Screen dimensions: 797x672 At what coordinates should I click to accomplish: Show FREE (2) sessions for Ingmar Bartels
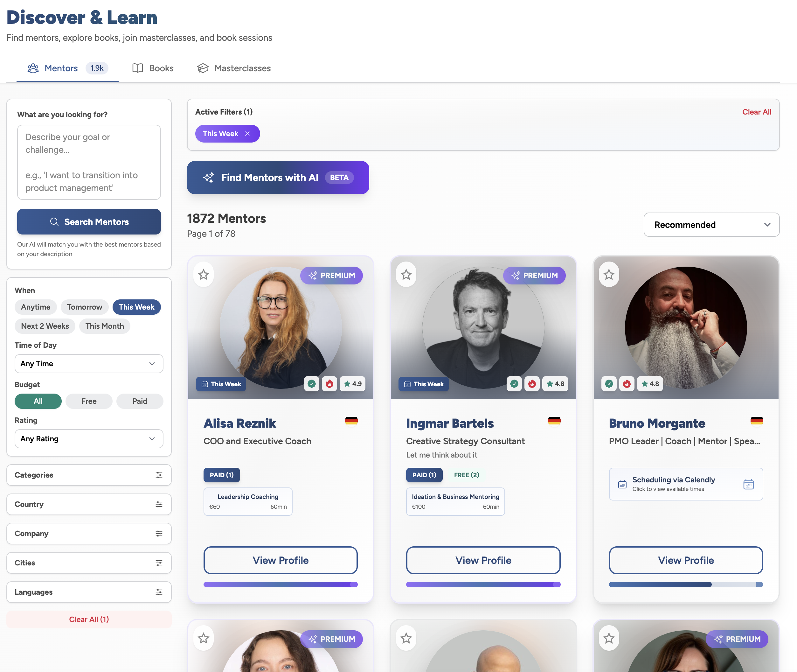pos(467,475)
